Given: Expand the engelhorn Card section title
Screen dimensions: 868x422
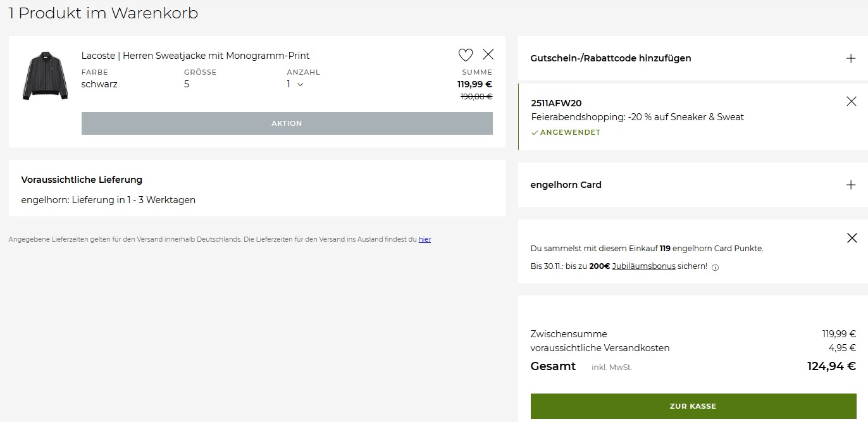Looking at the screenshot, I should click(x=566, y=185).
